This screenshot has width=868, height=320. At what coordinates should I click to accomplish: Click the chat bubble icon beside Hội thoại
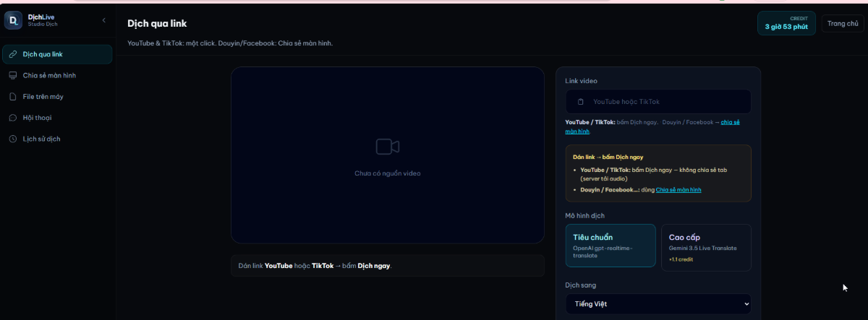tap(13, 118)
